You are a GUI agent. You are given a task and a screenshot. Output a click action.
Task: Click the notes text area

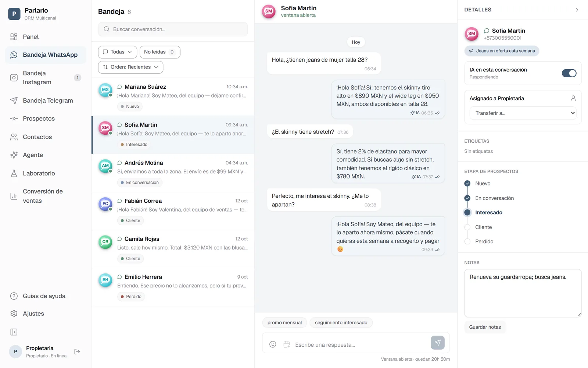coord(523,293)
